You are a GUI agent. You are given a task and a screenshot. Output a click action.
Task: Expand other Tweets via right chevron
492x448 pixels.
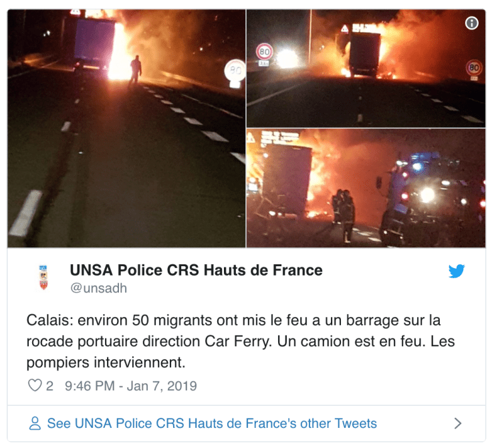(458, 423)
